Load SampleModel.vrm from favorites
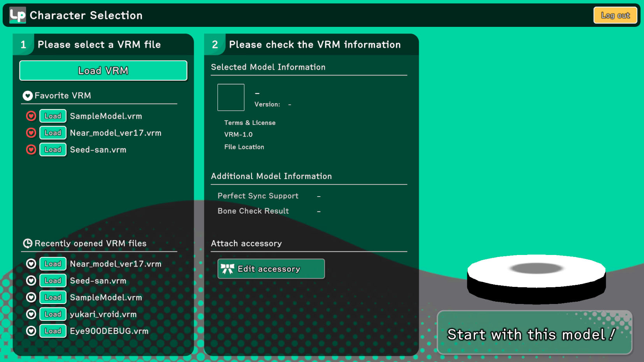This screenshot has height=362, width=644. (x=53, y=116)
